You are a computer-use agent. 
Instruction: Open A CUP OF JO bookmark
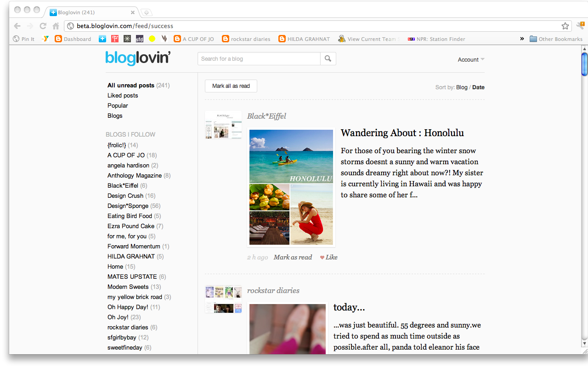pos(194,39)
